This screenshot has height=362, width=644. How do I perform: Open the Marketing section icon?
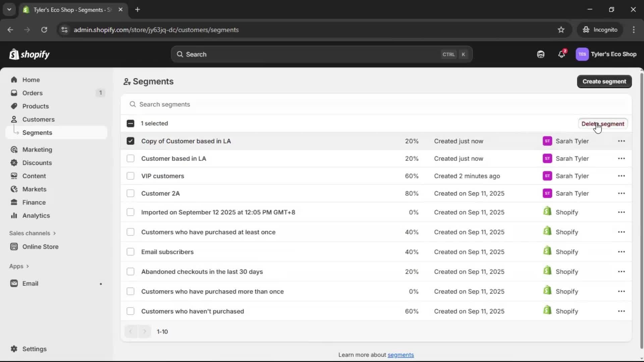[14, 149]
